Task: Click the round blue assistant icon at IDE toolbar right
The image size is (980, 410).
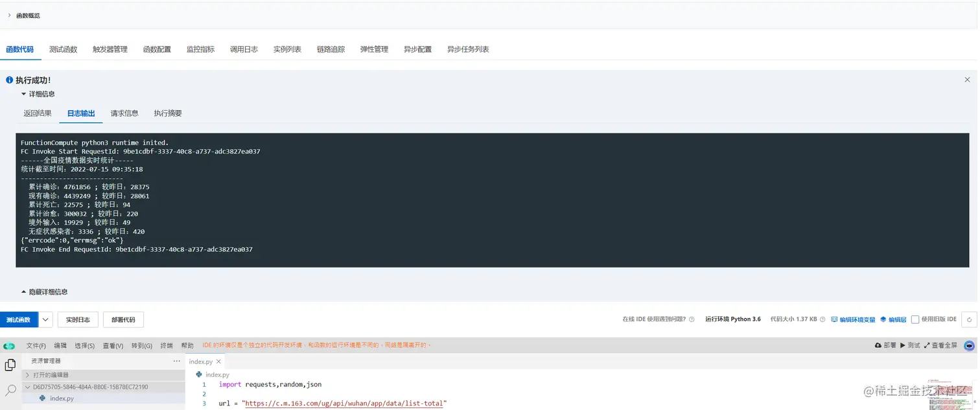Action: 970,346
